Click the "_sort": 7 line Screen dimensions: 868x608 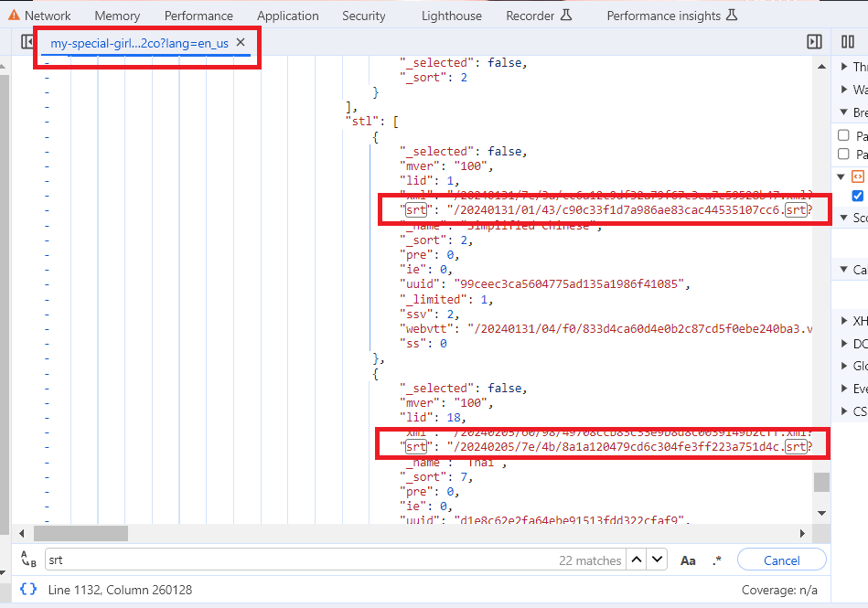pos(436,477)
